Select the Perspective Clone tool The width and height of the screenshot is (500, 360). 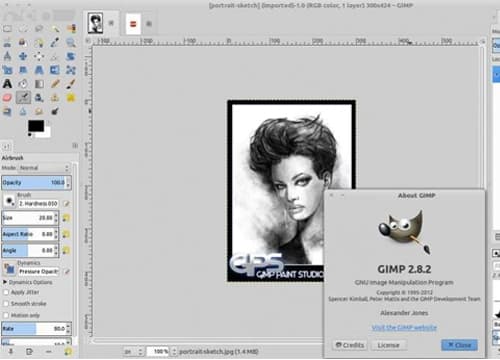click(x=7, y=111)
